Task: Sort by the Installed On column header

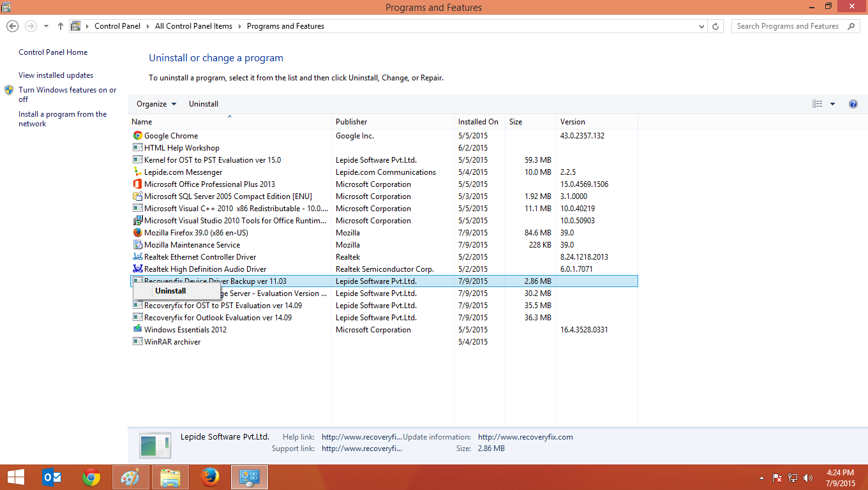Action: pyautogui.click(x=479, y=122)
